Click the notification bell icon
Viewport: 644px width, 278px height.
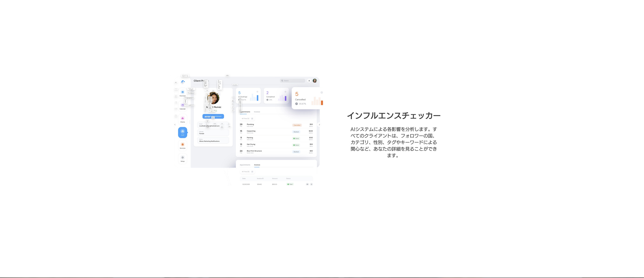click(309, 81)
